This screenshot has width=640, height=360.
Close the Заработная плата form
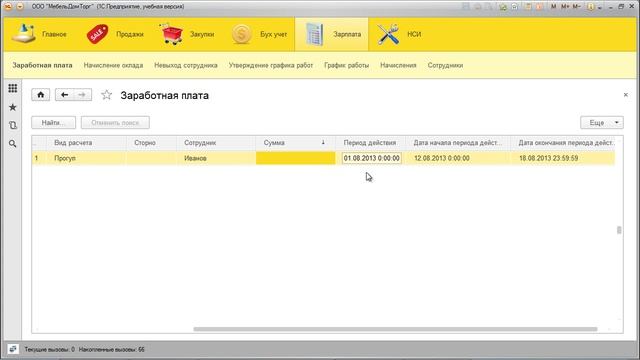tap(626, 95)
